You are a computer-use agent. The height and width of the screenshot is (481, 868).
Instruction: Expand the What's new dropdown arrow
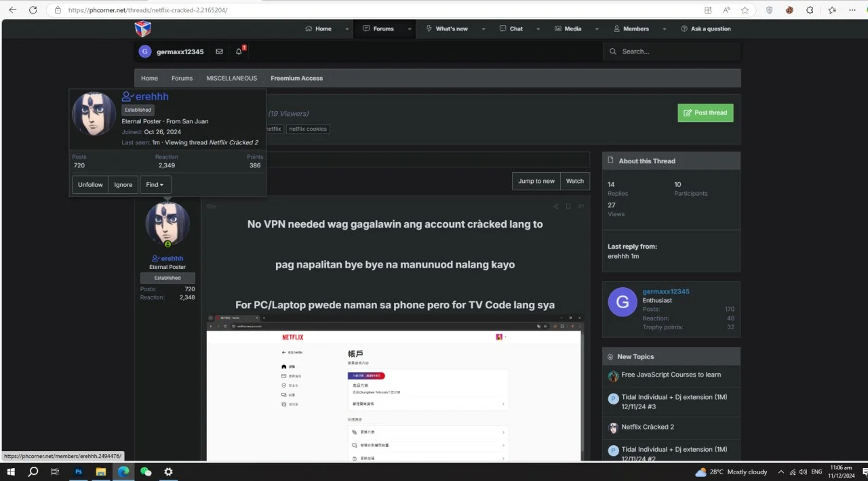484,29
